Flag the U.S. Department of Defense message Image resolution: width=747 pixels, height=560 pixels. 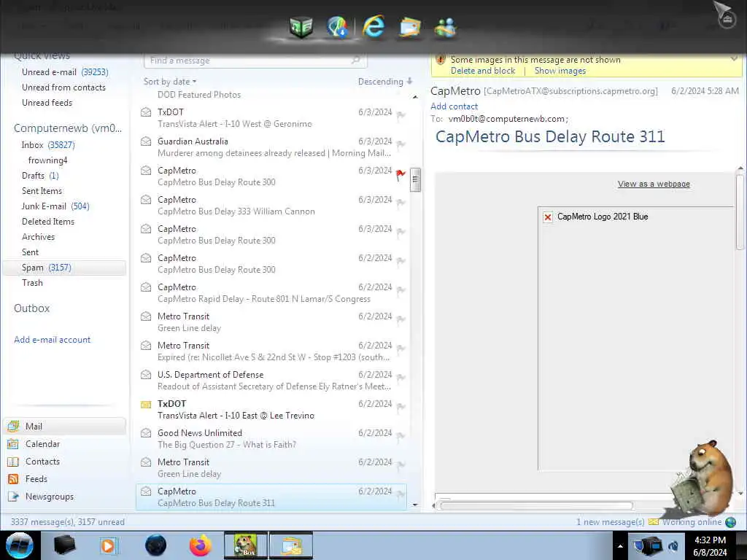point(400,378)
